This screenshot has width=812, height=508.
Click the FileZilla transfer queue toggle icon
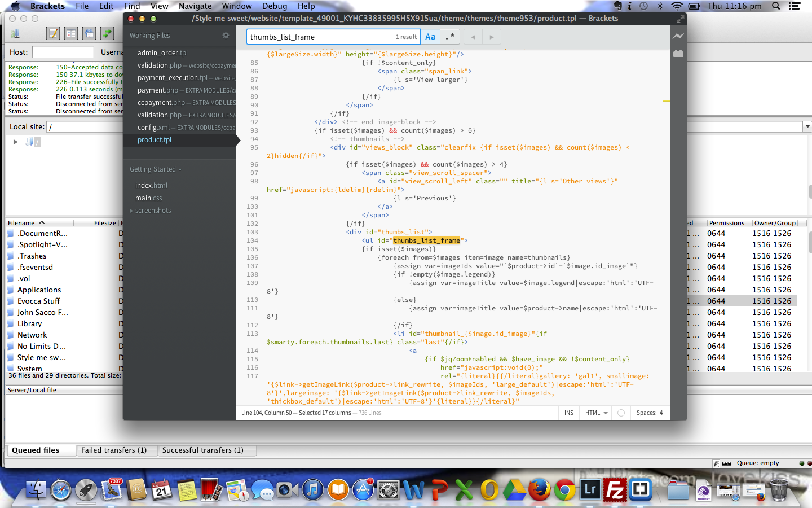click(x=107, y=34)
